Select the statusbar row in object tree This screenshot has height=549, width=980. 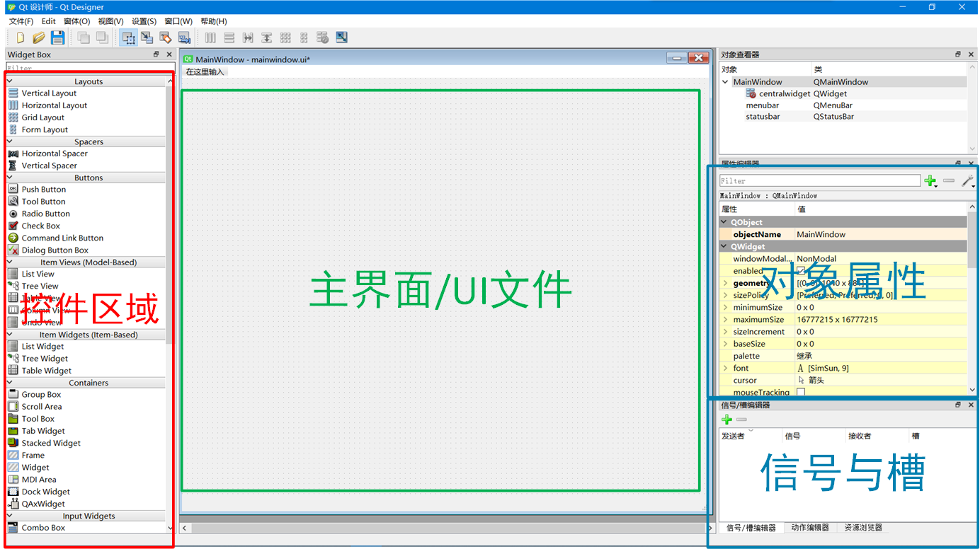(x=843, y=116)
